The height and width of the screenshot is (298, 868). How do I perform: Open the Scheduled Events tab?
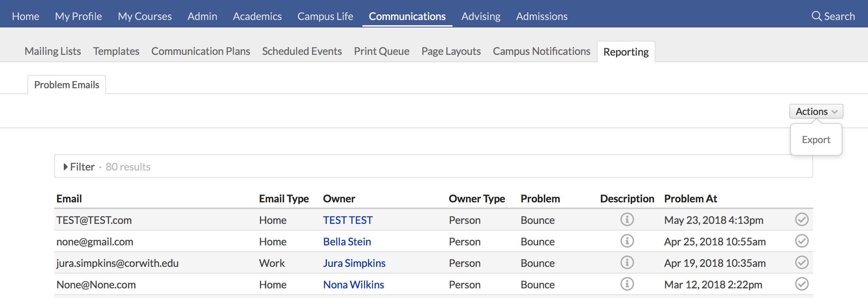[302, 51]
